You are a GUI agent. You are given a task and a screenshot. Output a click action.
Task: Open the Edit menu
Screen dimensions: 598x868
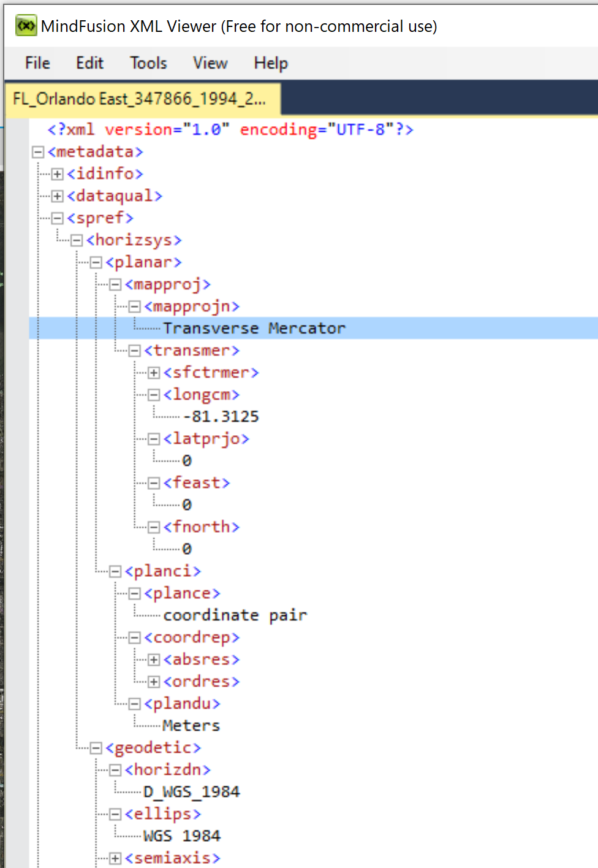[x=89, y=63]
